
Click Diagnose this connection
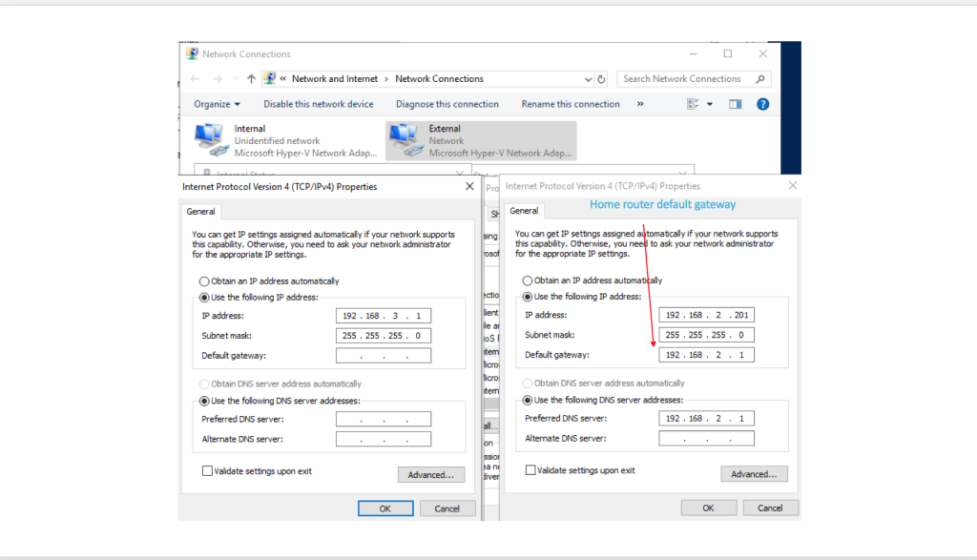(x=447, y=104)
